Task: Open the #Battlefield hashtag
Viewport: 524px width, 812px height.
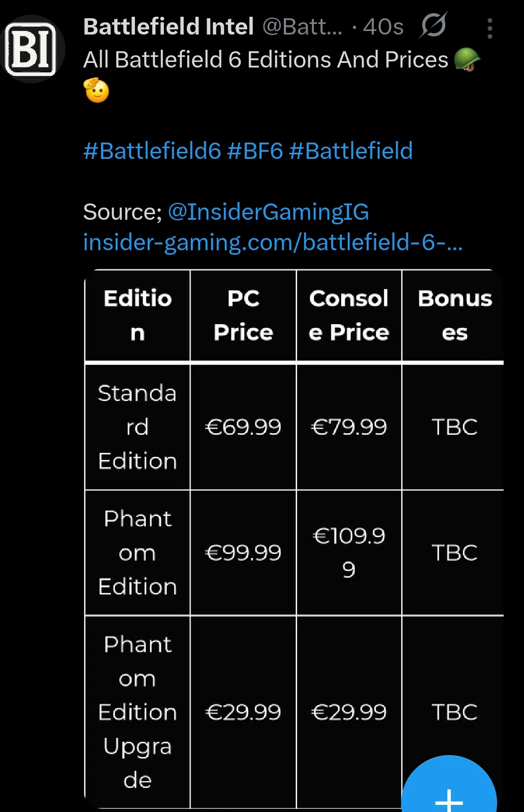Action: pyautogui.click(x=350, y=150)
